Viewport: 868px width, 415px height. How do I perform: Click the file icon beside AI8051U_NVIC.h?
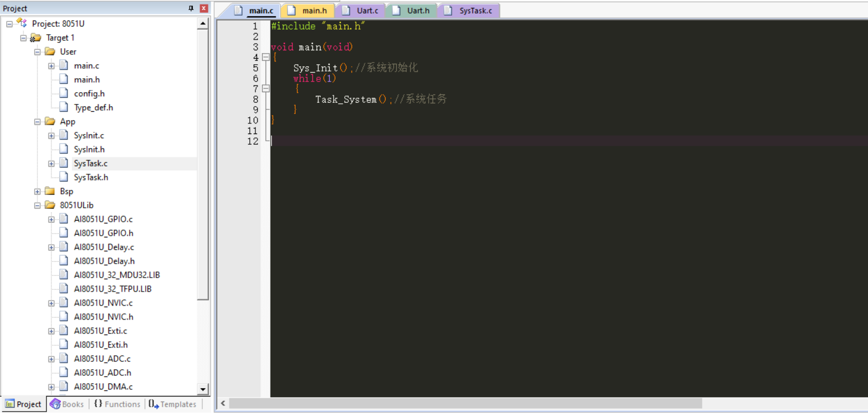(x=63, y=317)
